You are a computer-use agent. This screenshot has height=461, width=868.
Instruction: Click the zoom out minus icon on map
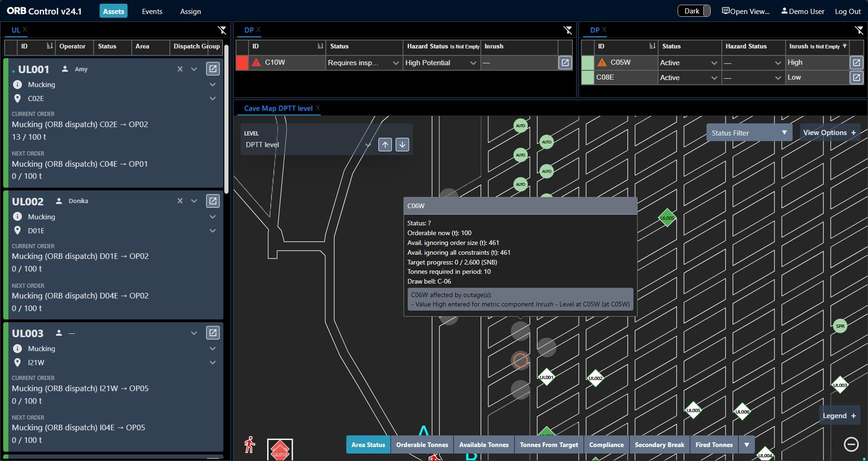851,444
